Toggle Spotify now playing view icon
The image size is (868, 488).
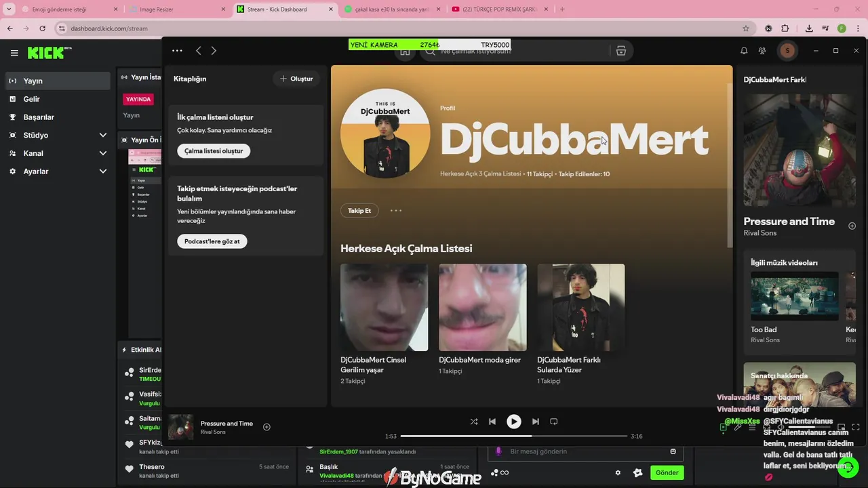click(724, 427)
